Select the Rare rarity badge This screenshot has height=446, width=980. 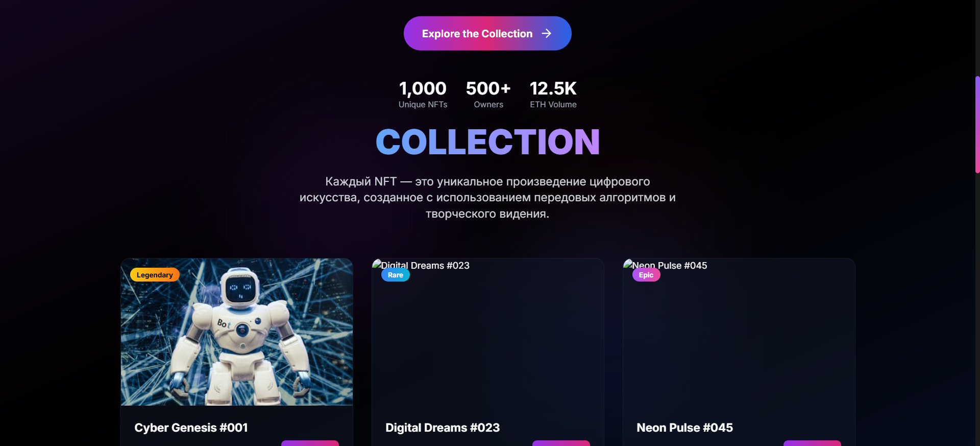(x=396, y=275)
